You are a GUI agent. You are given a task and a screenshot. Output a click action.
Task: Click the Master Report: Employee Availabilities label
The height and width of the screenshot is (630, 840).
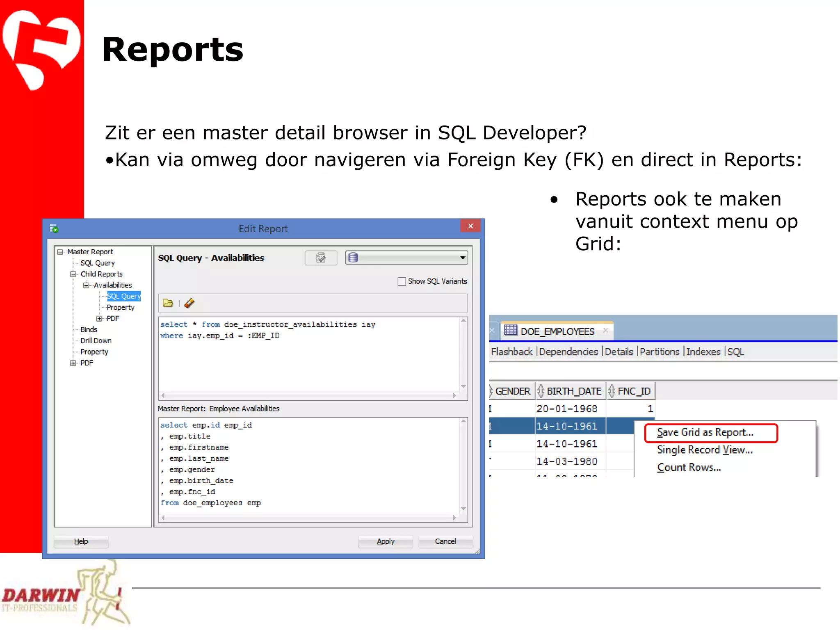[x=219, y=409]
